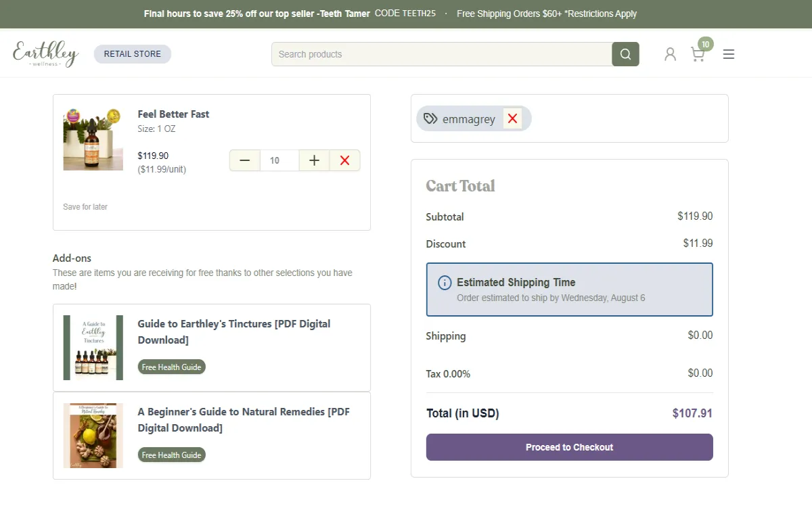
Task: Remove the emmagrey coupon code
Action: (x=512, y=119)
